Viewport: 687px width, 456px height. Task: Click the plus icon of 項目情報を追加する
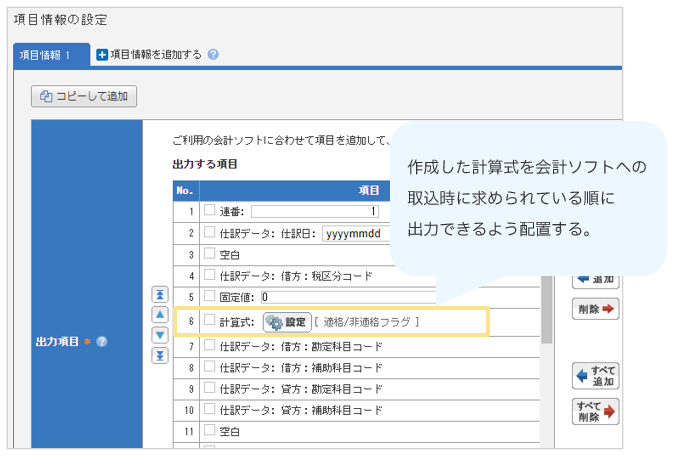(102, 55)
